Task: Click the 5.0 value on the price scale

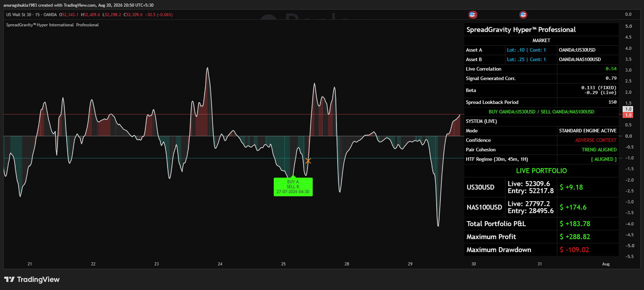Action: coord(628,26)
